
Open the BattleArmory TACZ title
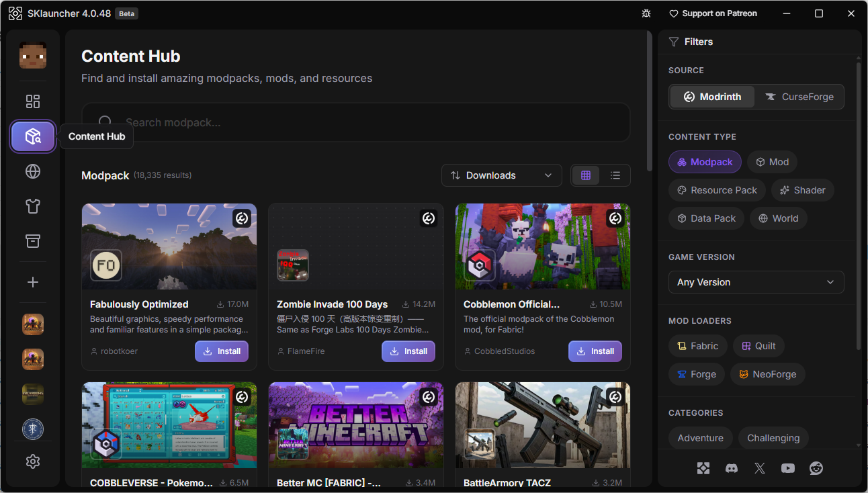(x=507, y=483)
